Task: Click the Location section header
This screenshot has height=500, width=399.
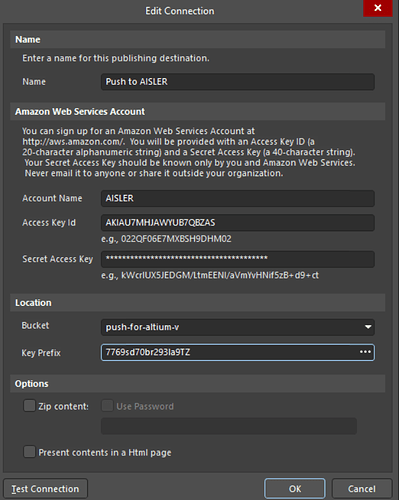Action: 198,303
